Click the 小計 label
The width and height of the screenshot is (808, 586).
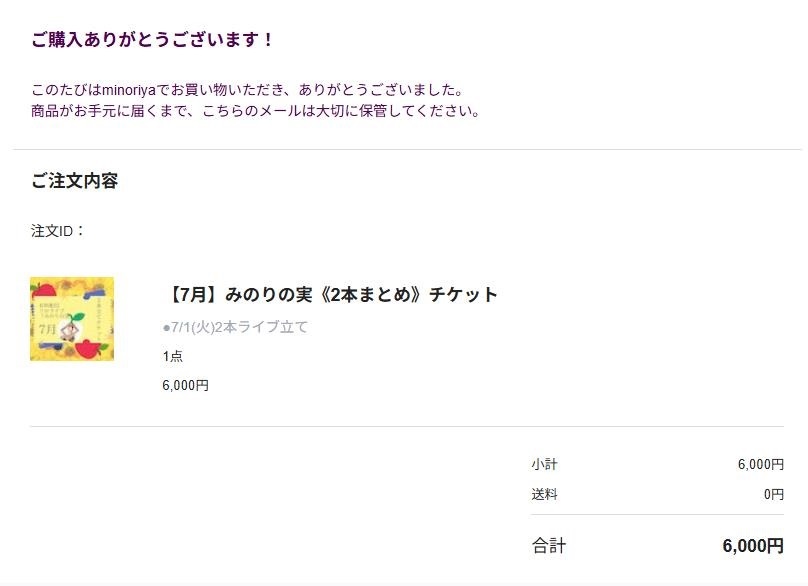click(544, 464)
